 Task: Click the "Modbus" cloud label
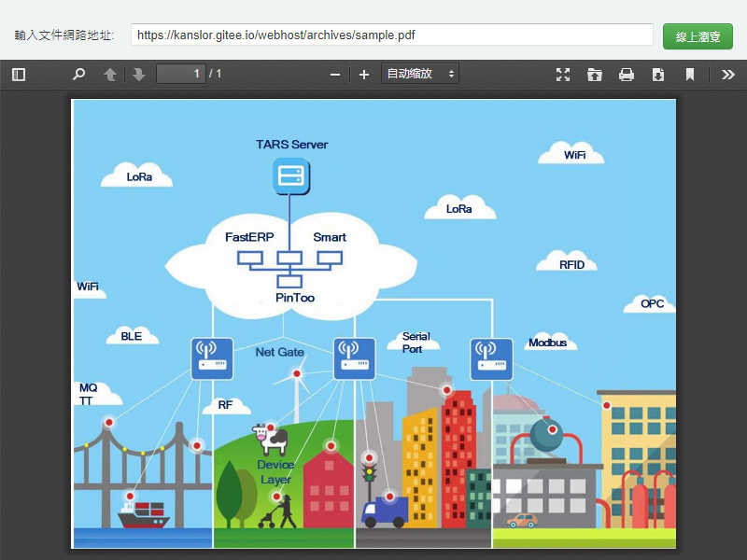[x=548, y=343]
